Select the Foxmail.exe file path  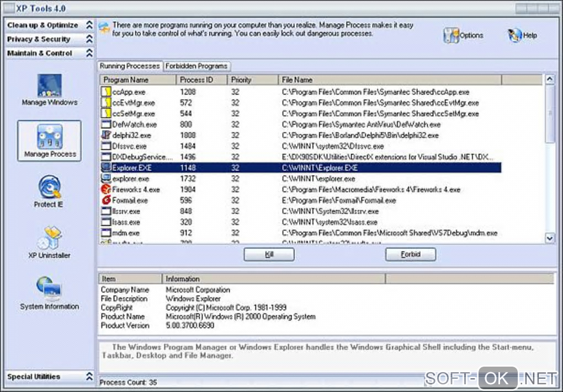click(x=339, y=200)
